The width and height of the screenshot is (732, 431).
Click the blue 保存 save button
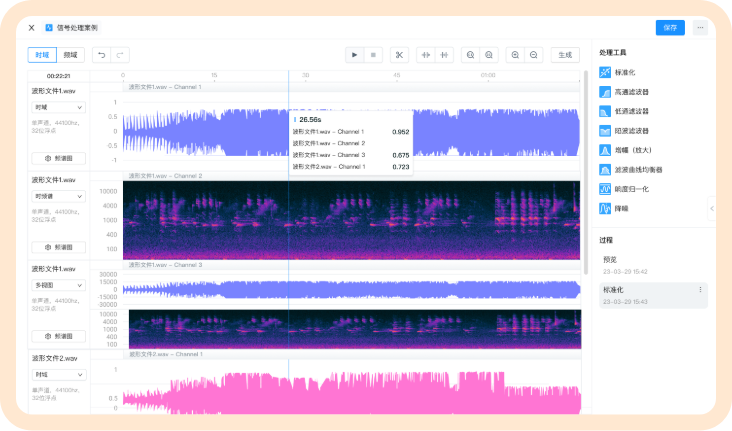670,28
